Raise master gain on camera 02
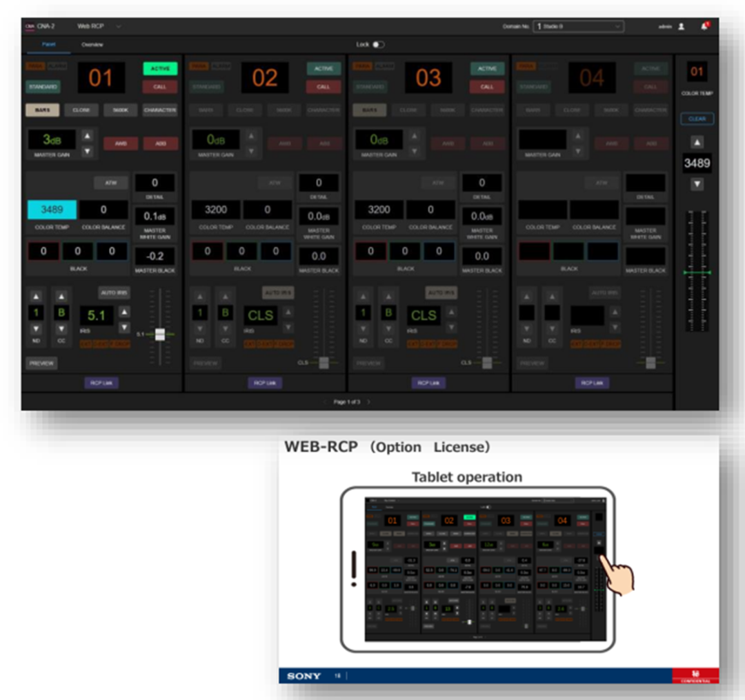 (x=251, y=137)
